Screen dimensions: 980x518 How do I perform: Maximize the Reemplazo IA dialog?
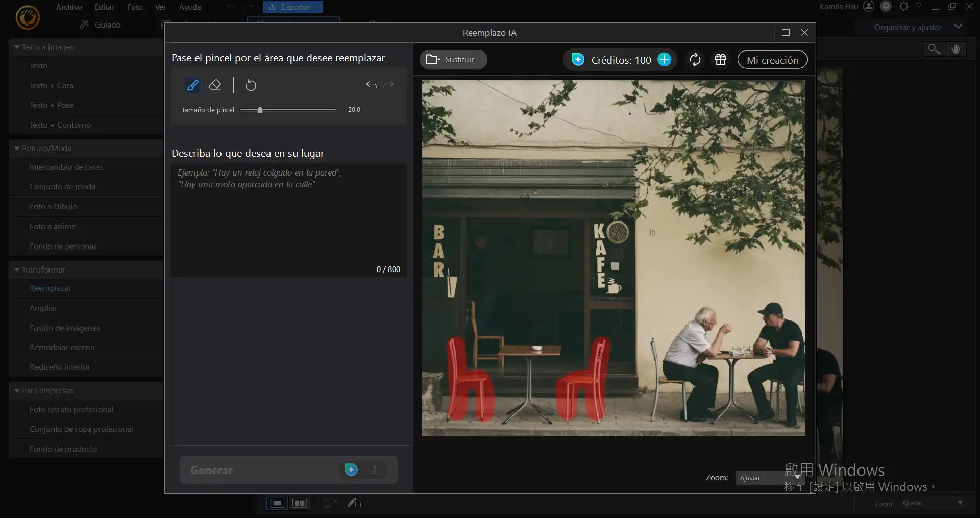tap(786, 32)
